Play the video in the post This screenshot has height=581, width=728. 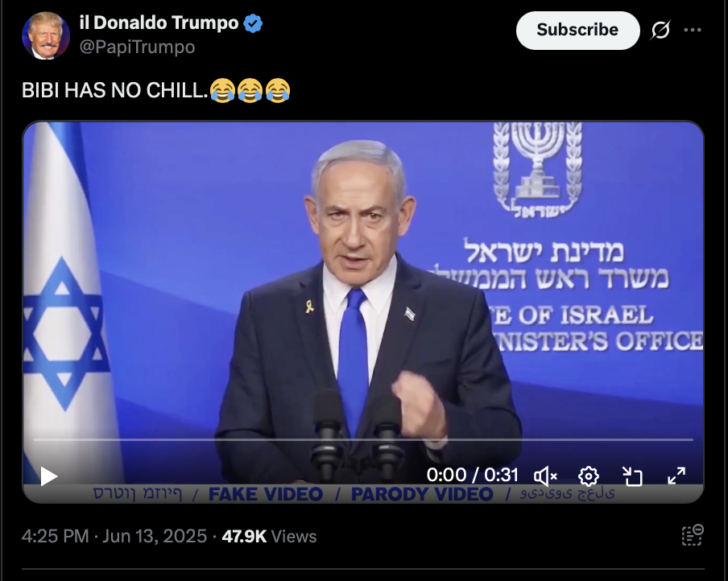point(48,476)
